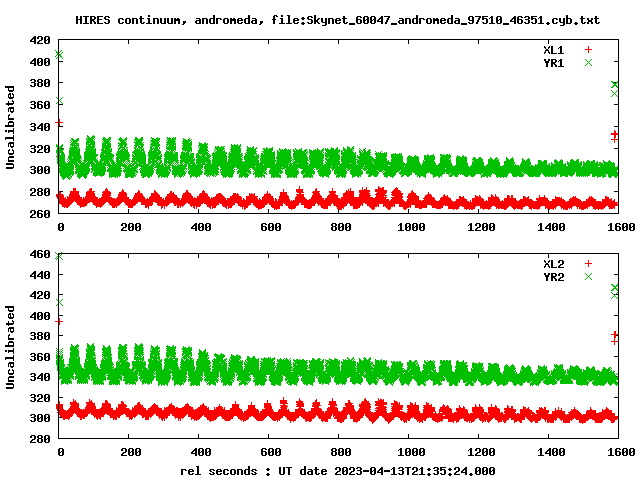The image size is (640, 480).
Task: Click the 0 x-tick label under the bottom plot
Action: [61, 452]
